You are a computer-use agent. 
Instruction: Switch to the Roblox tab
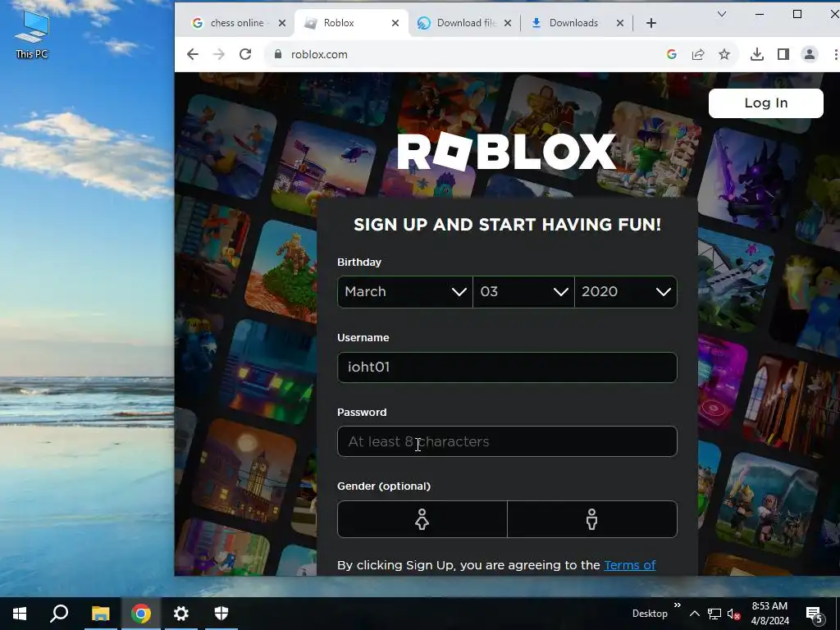pyautogui.click(x=351, y=23)
